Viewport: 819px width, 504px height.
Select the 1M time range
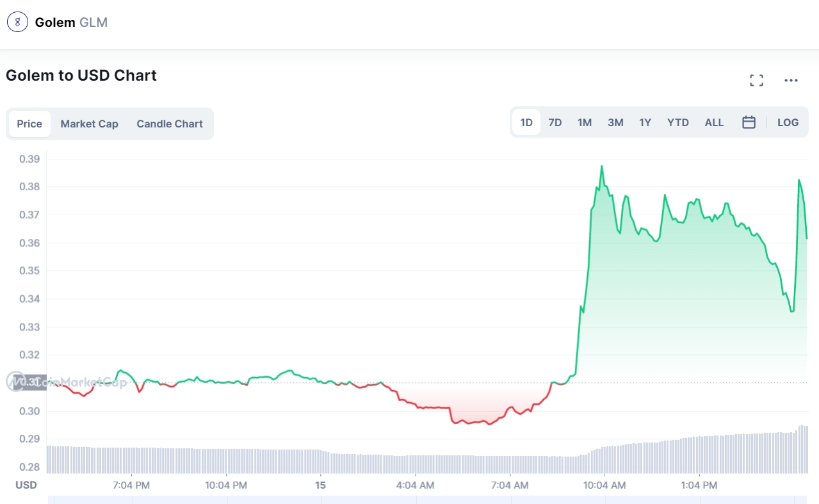(x=585, y=122)
